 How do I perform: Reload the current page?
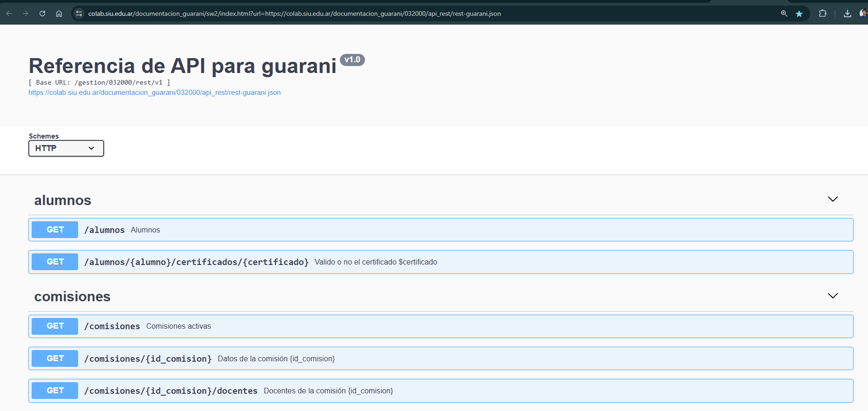pos(42,13)
